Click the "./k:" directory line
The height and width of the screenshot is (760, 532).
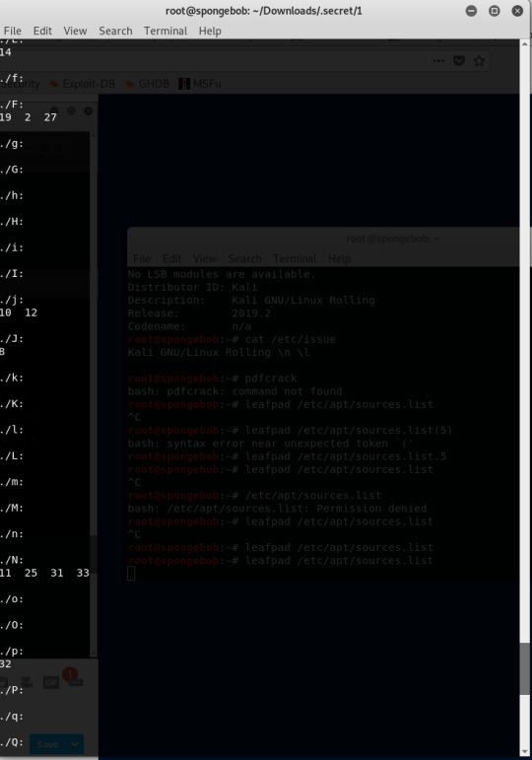click(12, 378)
